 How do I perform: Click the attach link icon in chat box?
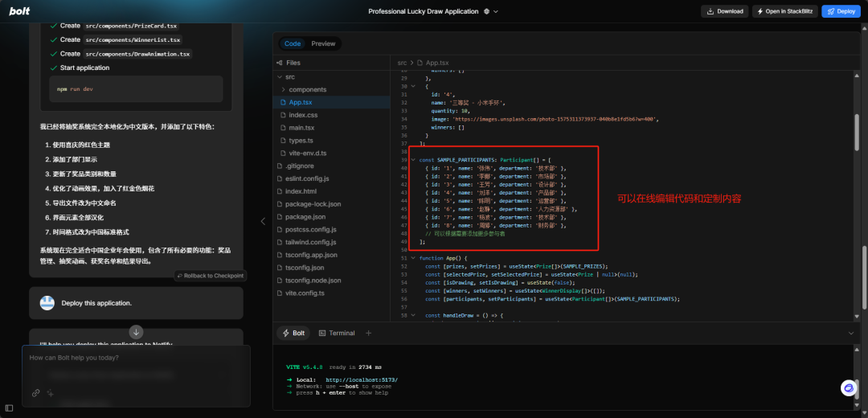click(x=36, y=393)
